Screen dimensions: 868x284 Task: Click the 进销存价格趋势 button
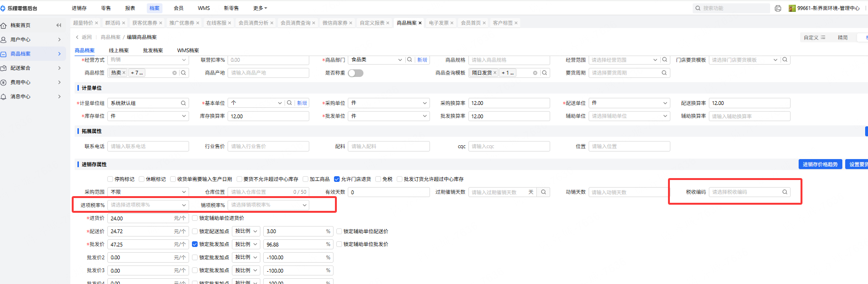coord(820,164)
